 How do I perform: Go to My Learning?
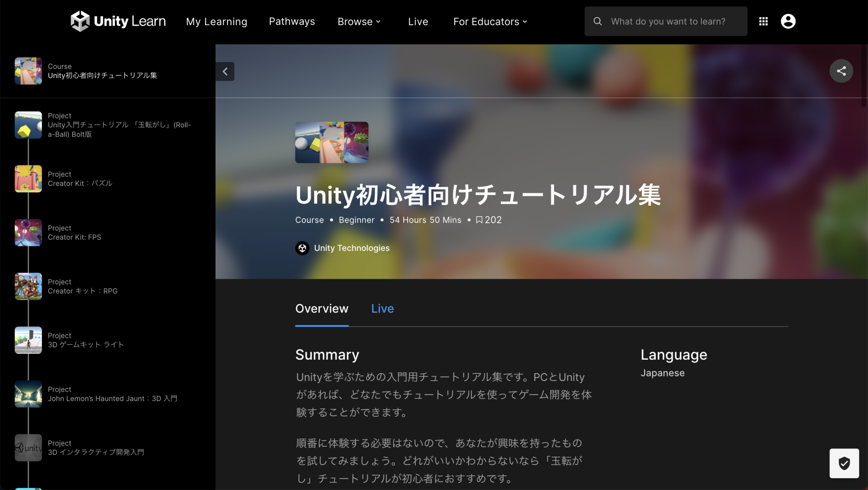coord(217,21)
